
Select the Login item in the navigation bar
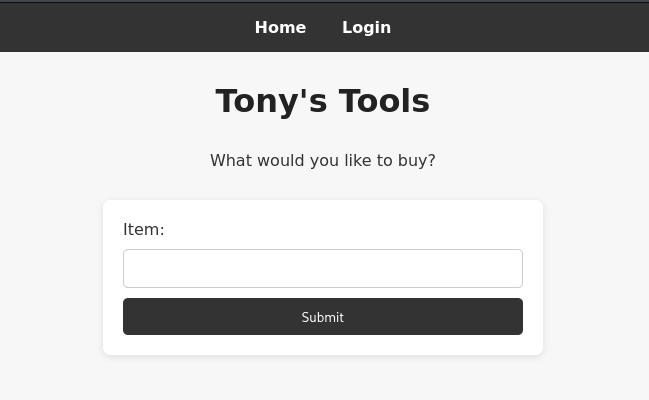(x=366, y=27)
